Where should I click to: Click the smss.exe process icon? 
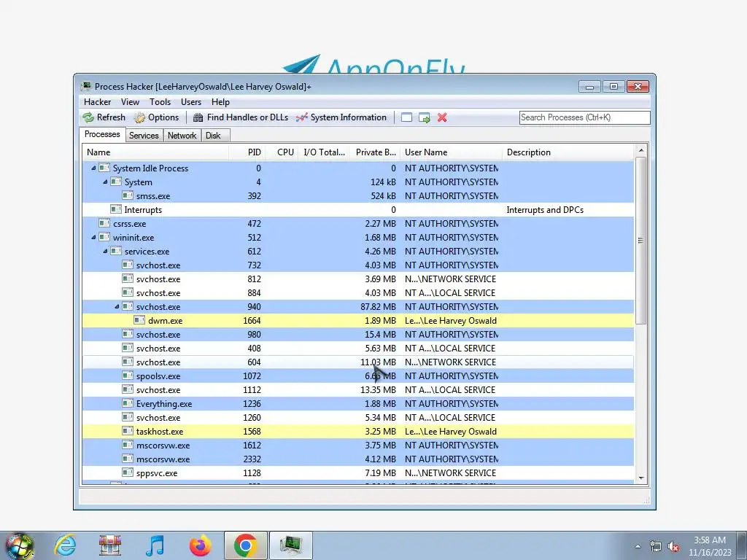click(128, 195)
